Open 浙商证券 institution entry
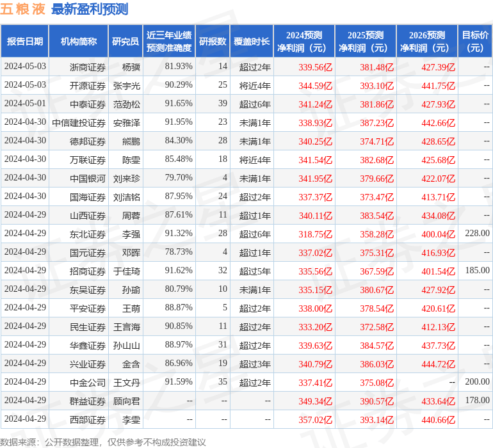Screen dimensions: 493x448 coord(88,67)
